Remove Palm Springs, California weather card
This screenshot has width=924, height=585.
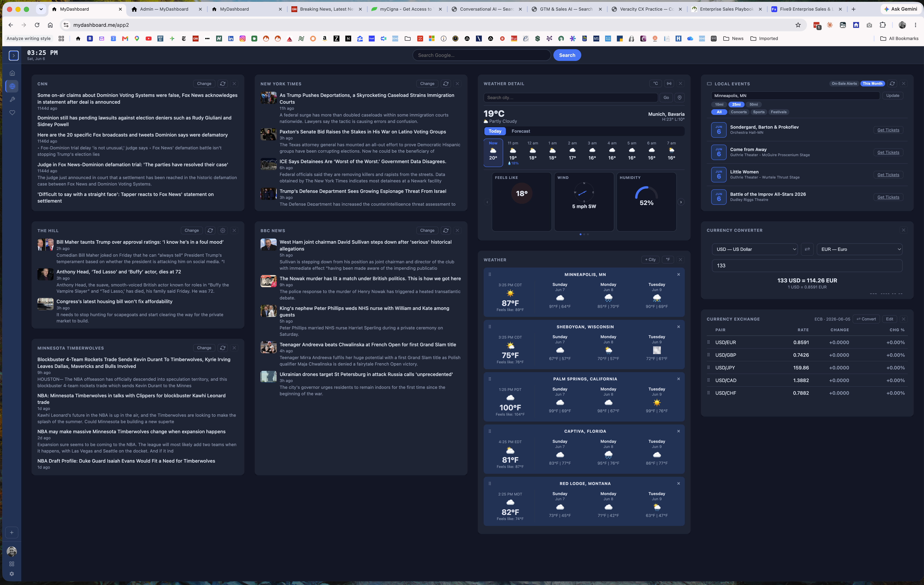pos(679,379)
